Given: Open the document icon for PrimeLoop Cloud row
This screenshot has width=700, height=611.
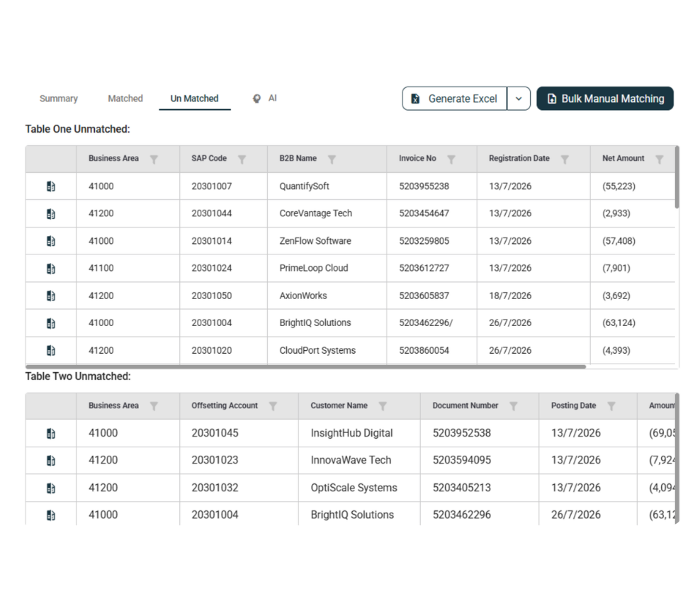Looking at the screenshot, I should [x=51, y=269].
